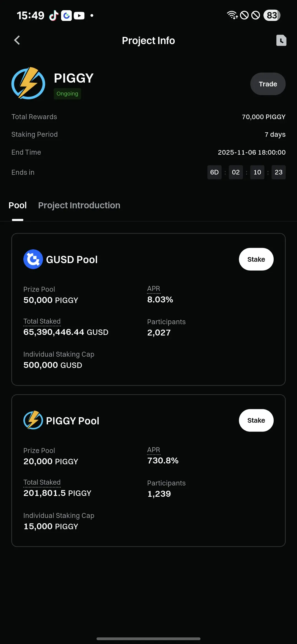Image resolution: width=297 pixels, height=644 pixels.
Task: Tap the back arrow icon
Action: 17,40
